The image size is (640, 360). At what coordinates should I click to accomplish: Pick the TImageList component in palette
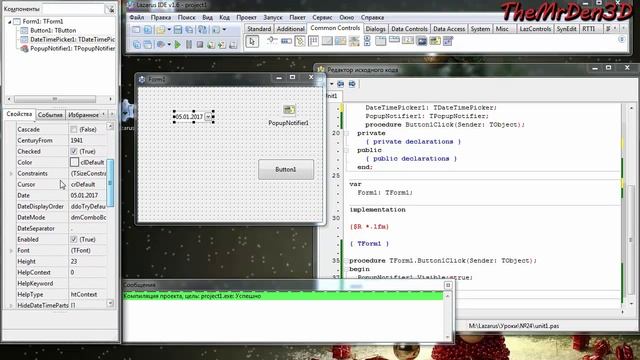(422, 41)
